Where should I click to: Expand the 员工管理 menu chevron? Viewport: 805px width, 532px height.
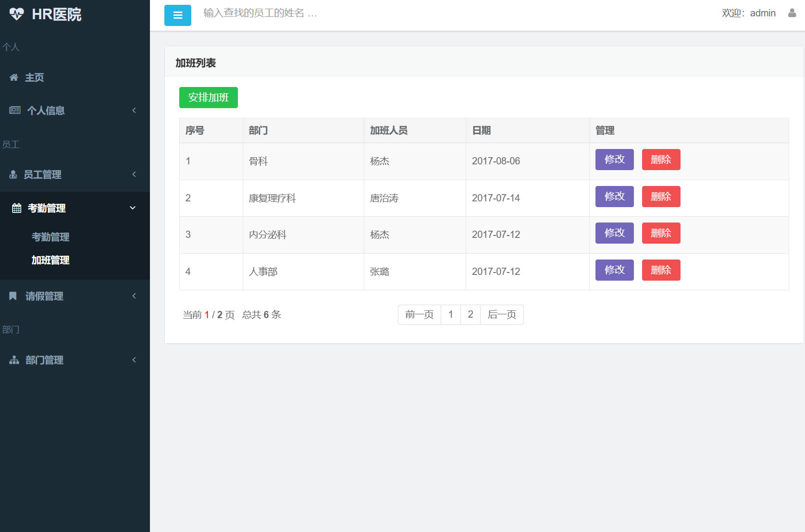point(134,174)
